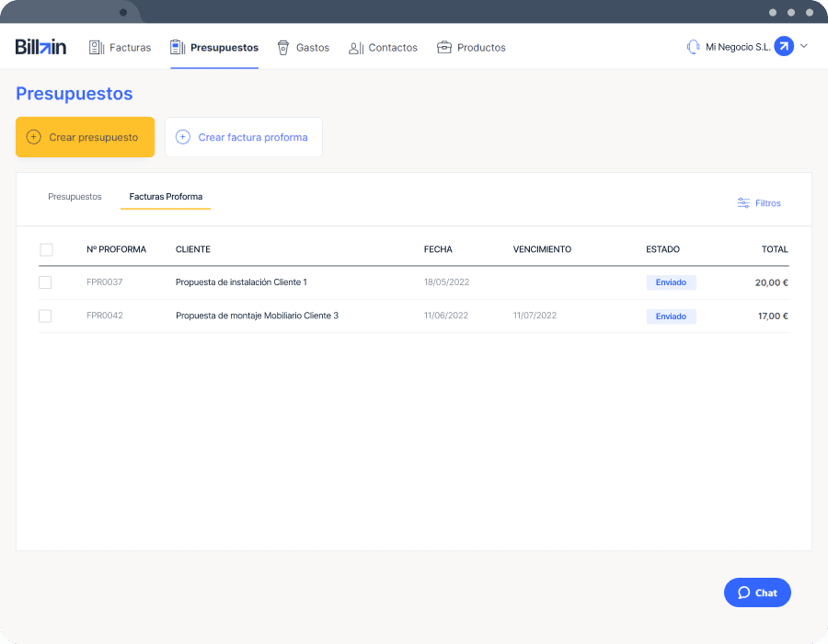
Task: Open the Facturas menu
Action: coord(121,48)
